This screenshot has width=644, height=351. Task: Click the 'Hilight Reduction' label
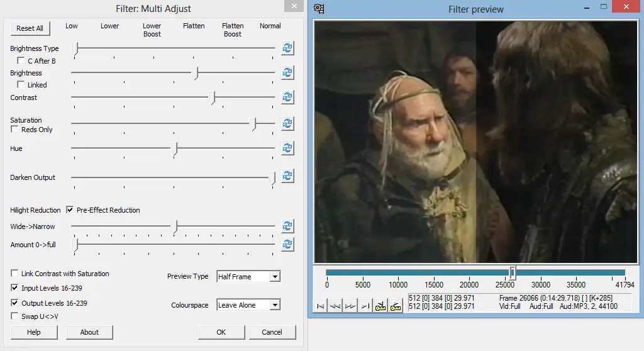point(35,210)
